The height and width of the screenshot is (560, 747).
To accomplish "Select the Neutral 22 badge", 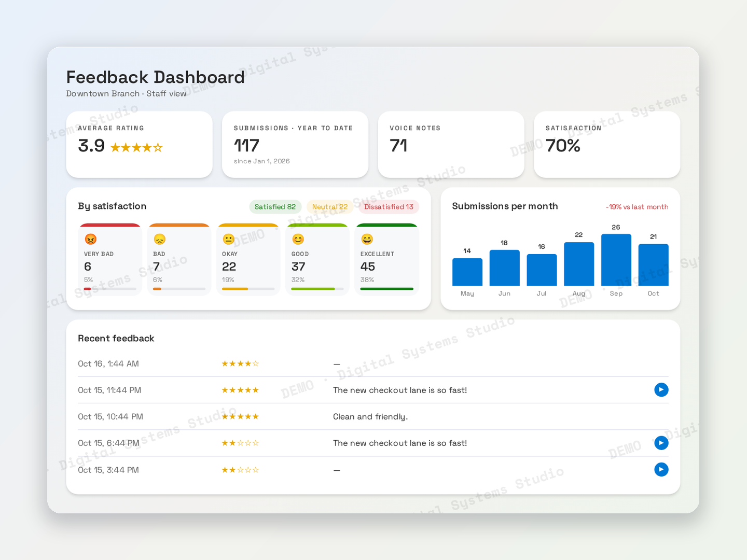I will 330,207.
